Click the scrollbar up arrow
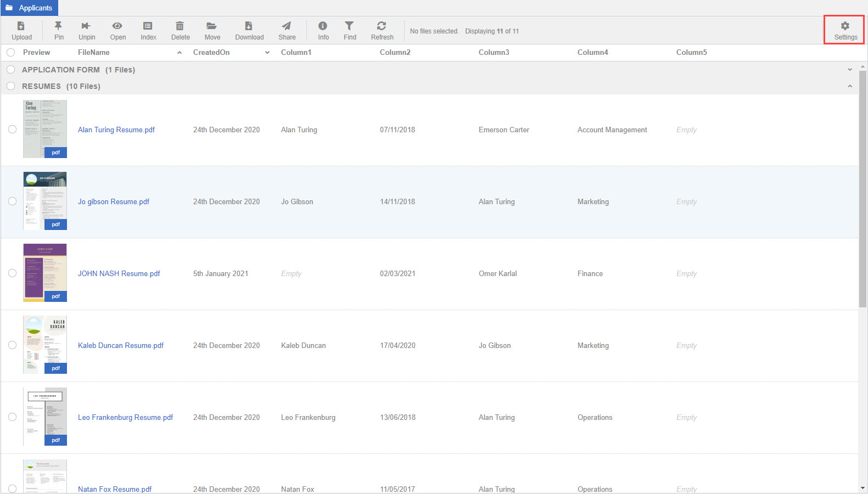The image size is (868, 494). point(863,66)
